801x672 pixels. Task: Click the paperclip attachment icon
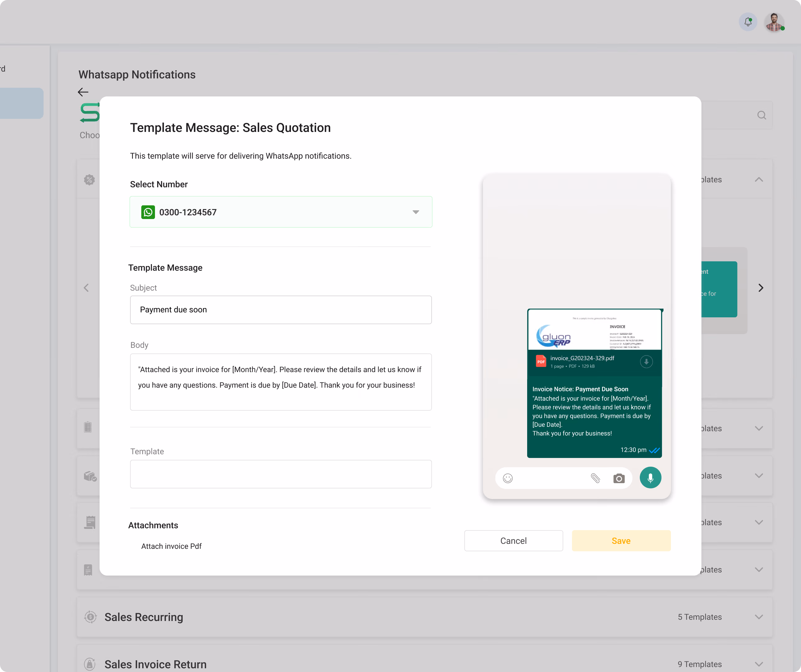[x=595, y=478]
